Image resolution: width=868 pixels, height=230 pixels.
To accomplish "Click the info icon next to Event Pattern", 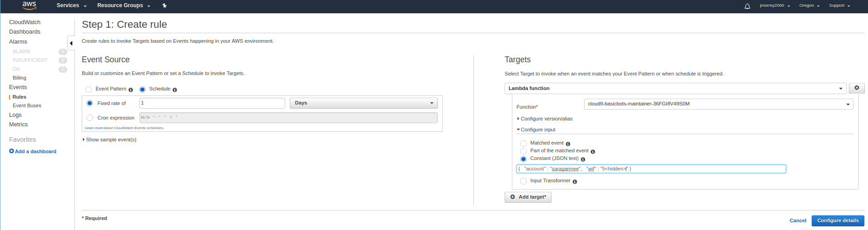I will point(131,90).
